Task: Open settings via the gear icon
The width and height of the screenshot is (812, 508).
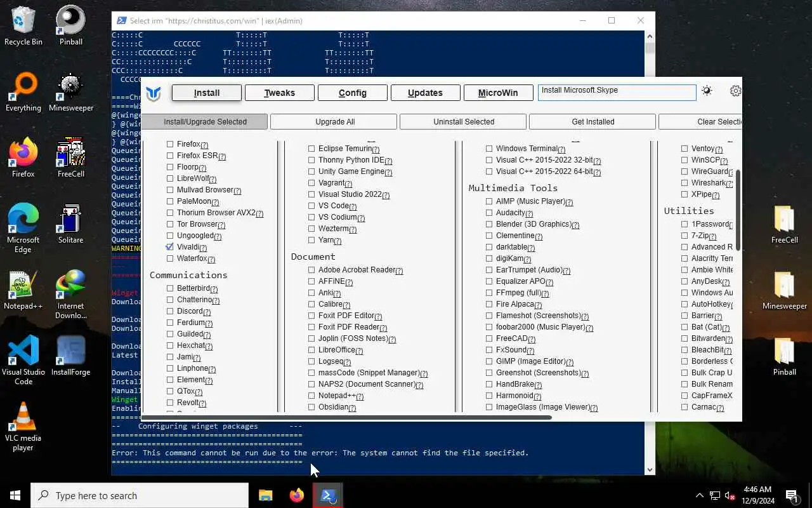Action: pos(735,91)
